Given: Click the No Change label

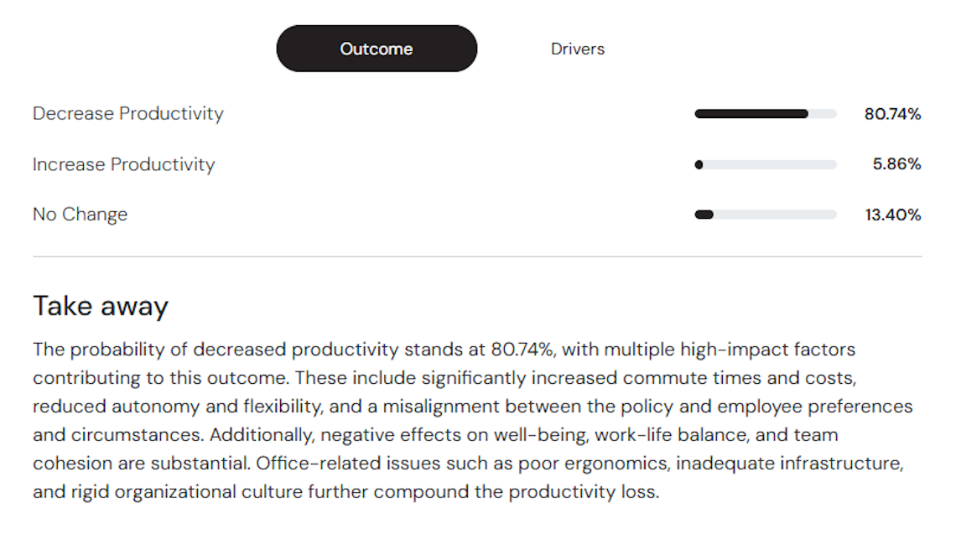Looking at the screenshot, I should tap(80, 215).
